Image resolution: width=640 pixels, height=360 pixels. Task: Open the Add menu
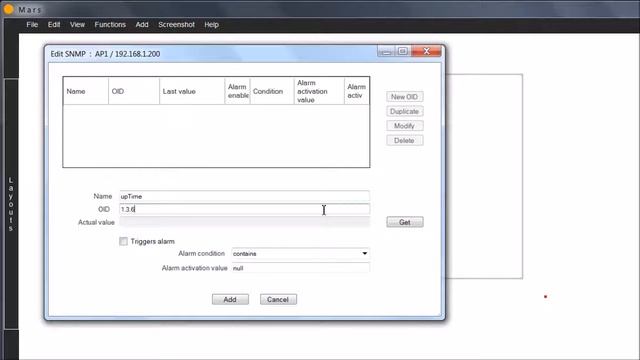[142, 24]
